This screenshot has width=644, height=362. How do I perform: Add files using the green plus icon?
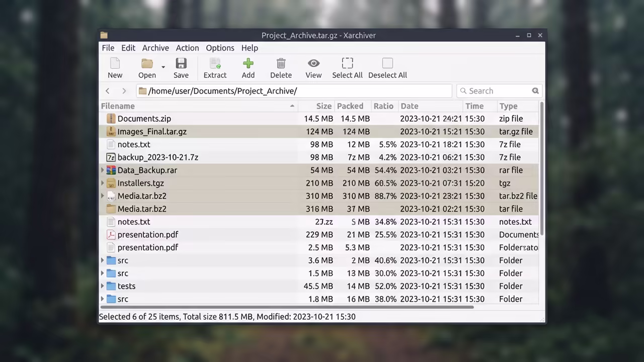pyautogui.click(x=248, y=63)
